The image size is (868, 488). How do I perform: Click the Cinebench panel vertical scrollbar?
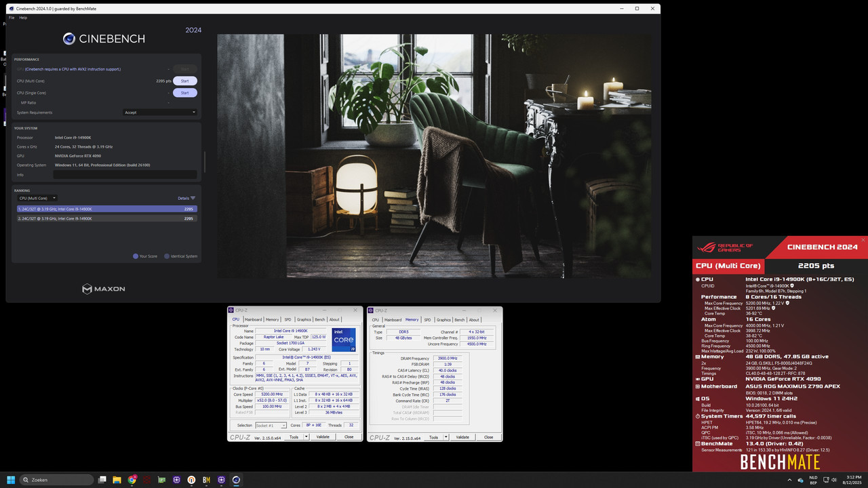click(x=204, y=161)
